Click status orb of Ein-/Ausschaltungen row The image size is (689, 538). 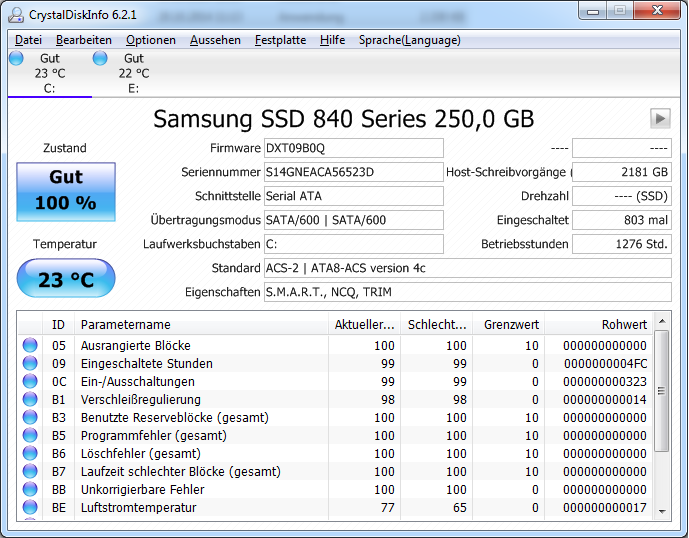pos(30,381)
